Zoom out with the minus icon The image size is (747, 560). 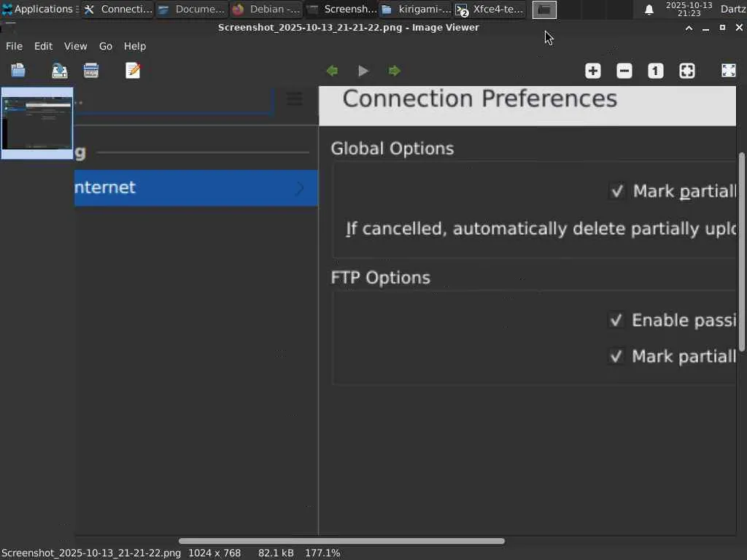point(624,71)
